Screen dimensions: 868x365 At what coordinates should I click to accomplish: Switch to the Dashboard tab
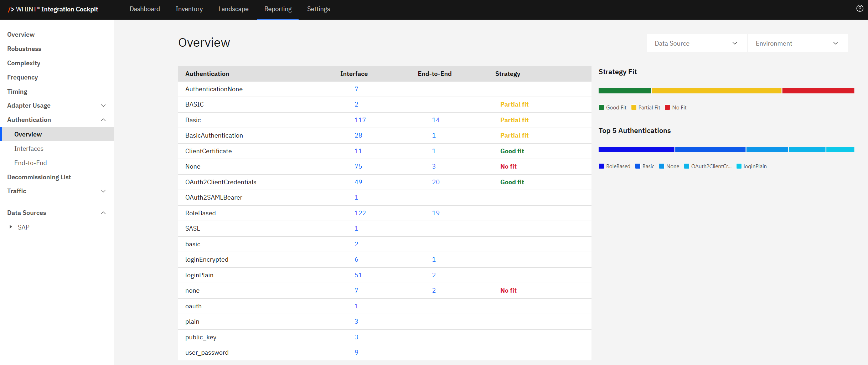tap(145, 9)
